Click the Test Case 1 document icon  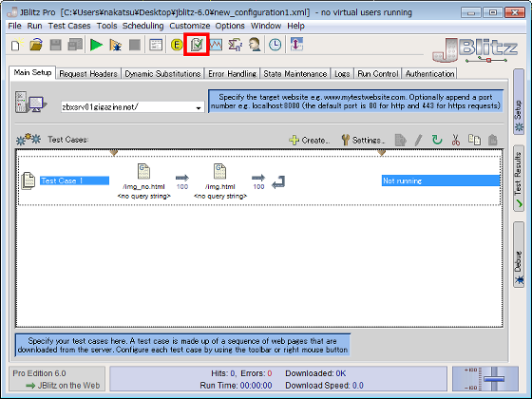[x=28, y=180]
